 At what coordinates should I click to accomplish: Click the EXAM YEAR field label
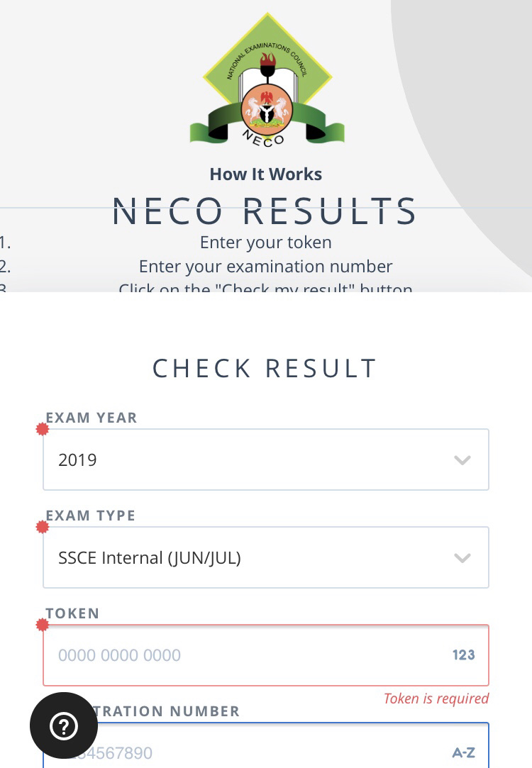point(92,418)
